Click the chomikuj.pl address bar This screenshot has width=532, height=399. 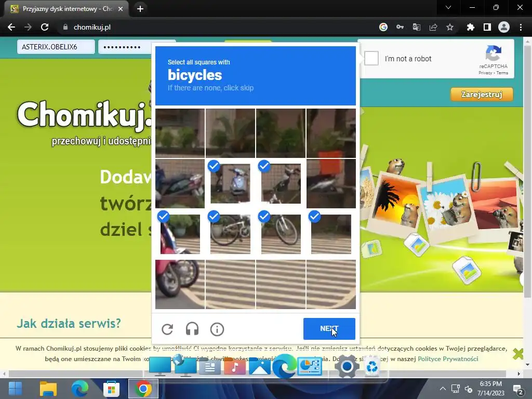pos(217,27)
